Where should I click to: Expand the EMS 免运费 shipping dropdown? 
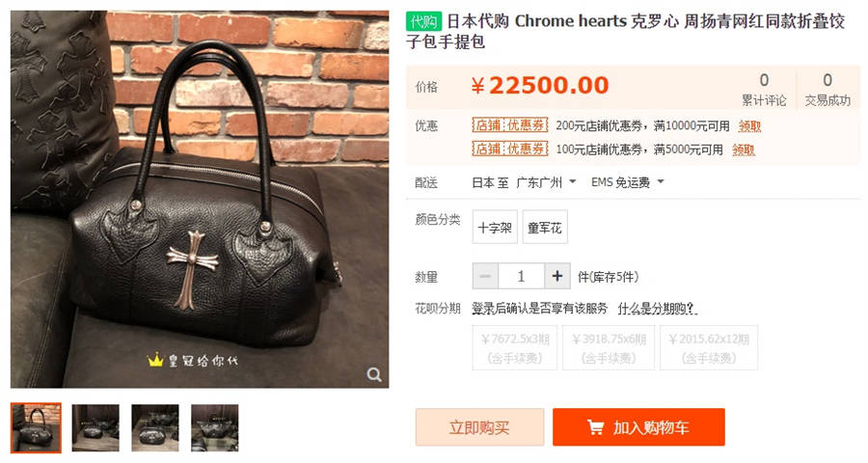pos(627,182)
